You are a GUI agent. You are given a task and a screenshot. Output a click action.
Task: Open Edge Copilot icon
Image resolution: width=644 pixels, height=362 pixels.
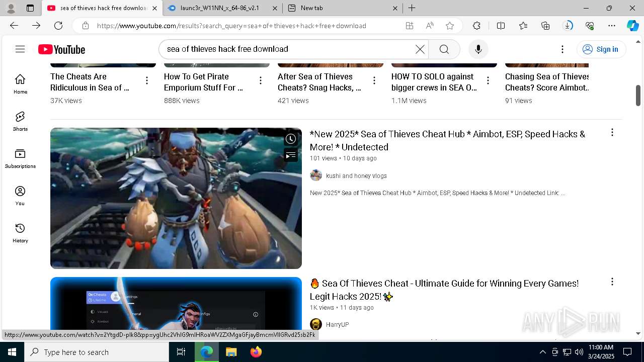(x=632, y=26)
